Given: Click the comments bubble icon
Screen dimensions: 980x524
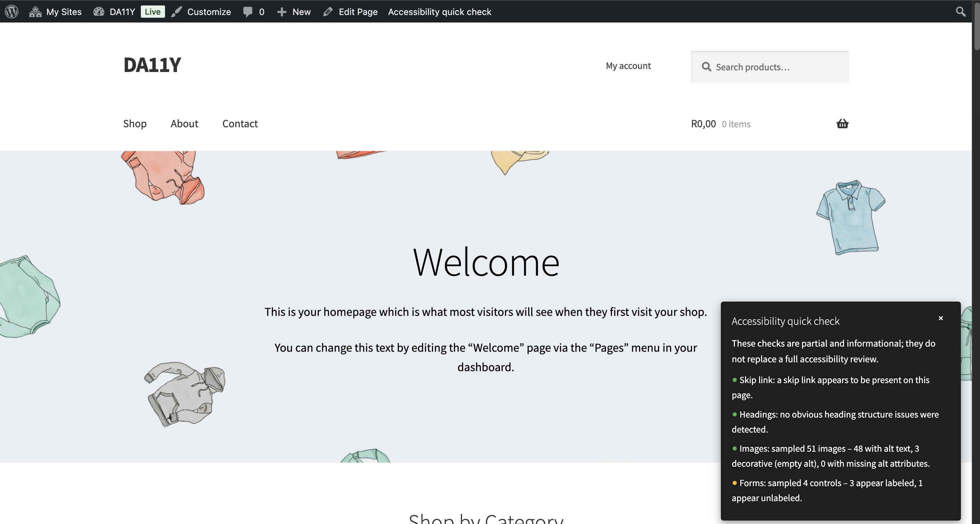Looking at the screenshot, I should [x=248, y=12].
